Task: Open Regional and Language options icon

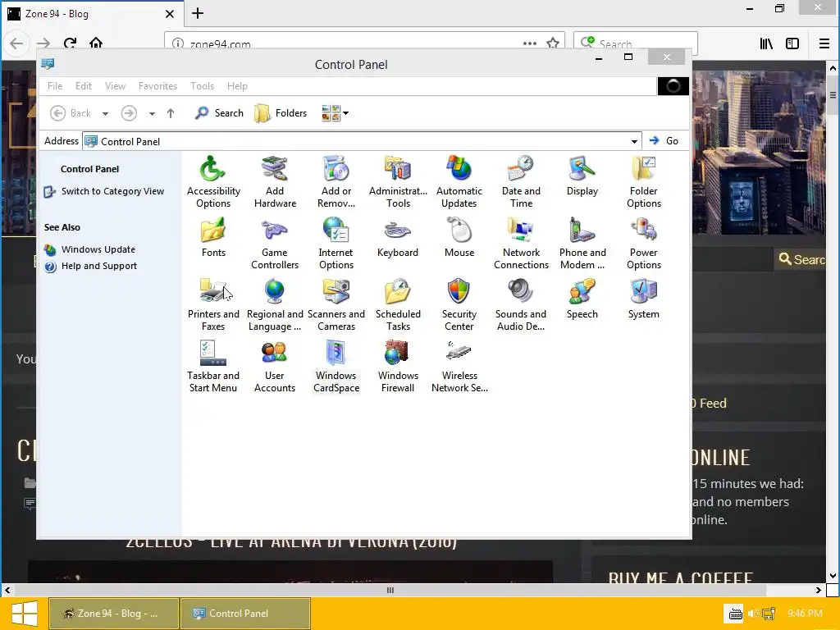Action: click(275, 305)
